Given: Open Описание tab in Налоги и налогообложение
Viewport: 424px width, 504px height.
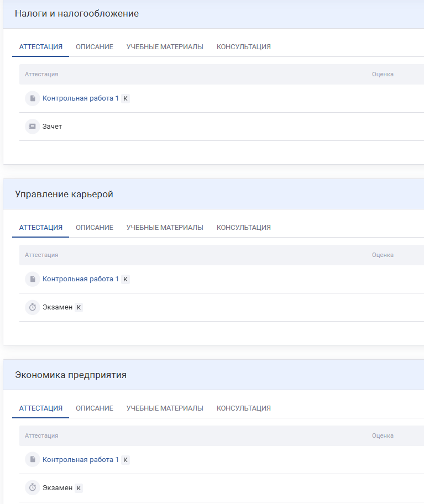Looking at the screenshot, I should [95, 47].
